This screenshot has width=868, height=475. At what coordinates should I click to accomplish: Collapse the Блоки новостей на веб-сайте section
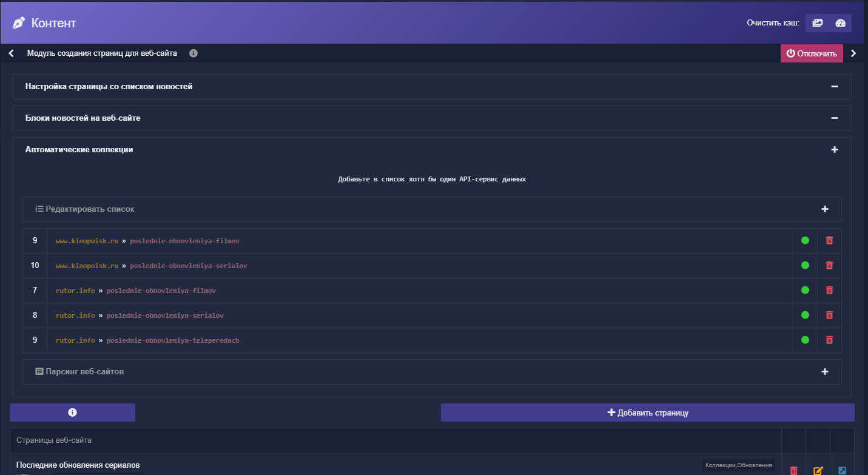point(835,118)
